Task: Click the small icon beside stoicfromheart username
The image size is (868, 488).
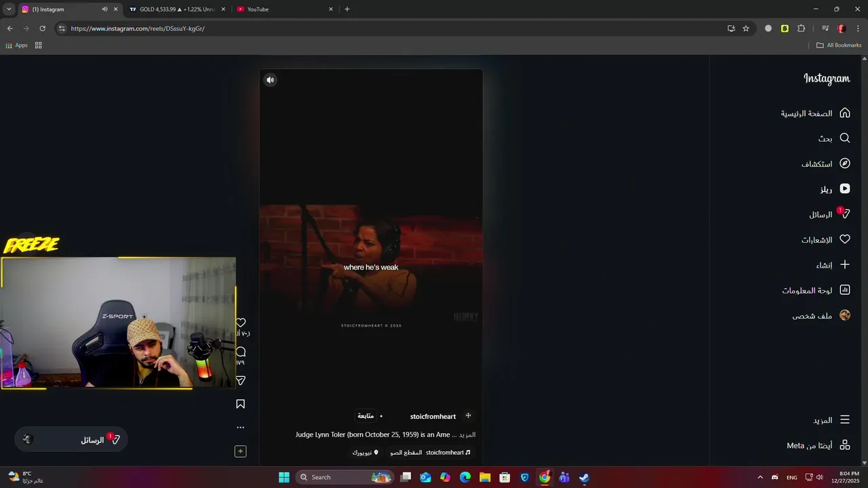Action: (x=468, y=415)
